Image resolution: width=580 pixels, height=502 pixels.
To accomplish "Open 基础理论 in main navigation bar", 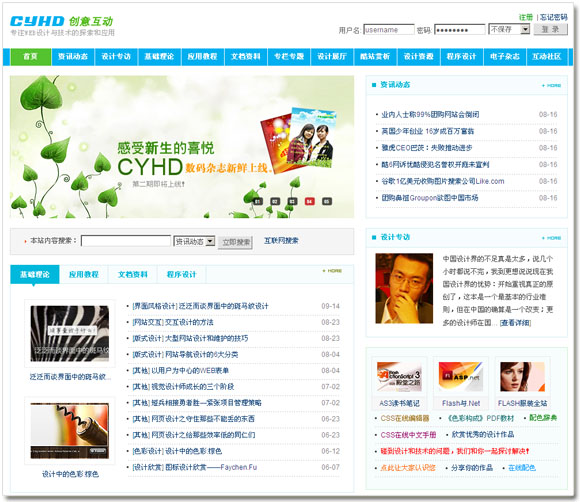I will [x=159, y=57].
